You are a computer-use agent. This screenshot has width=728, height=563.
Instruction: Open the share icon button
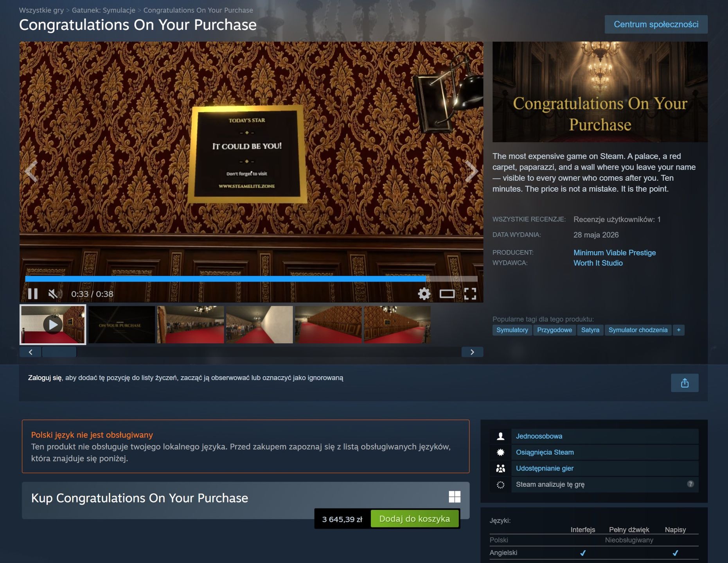(685, 383)
